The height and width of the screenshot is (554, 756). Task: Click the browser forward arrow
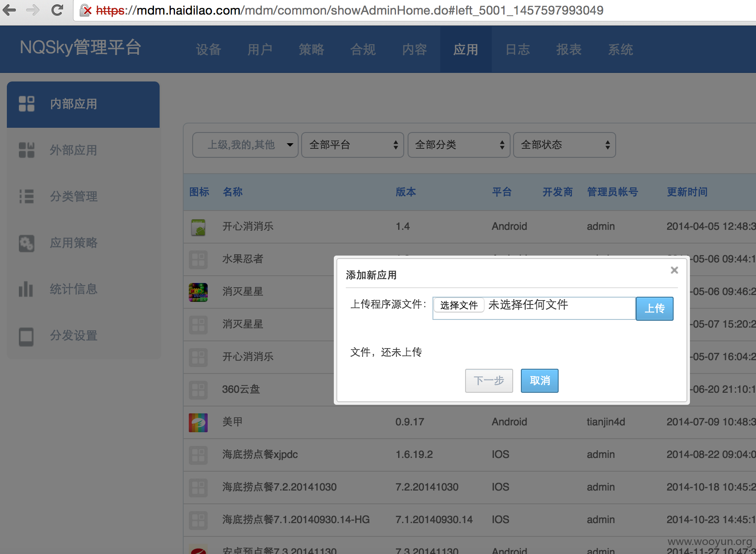tap(33, 10)
